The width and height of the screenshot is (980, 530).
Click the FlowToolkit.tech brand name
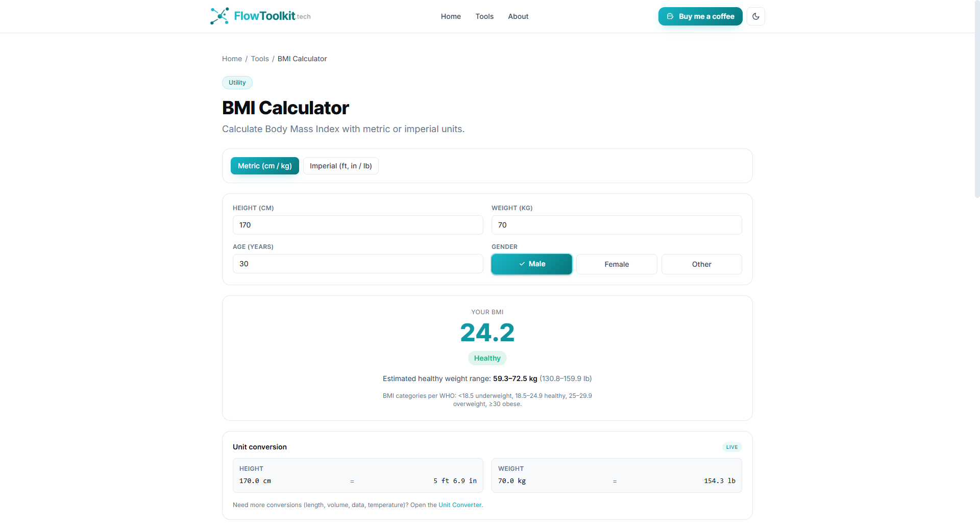coord(272,16)
